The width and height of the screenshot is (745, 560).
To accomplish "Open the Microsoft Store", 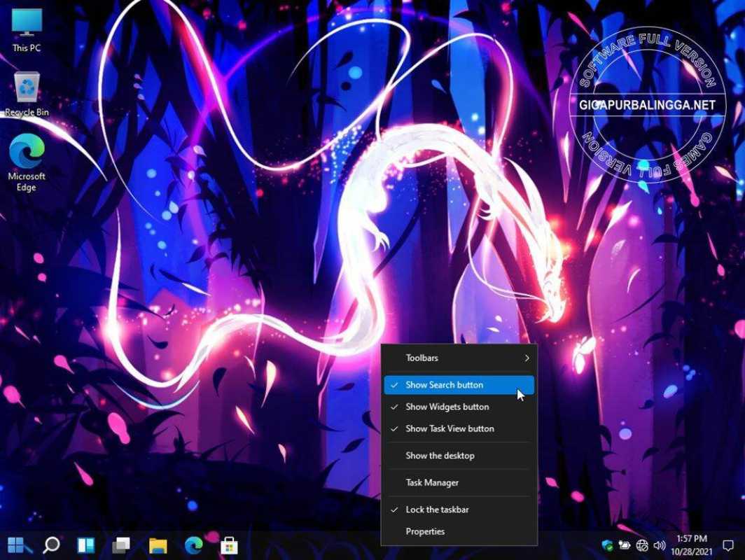I will tap(228, 544).
